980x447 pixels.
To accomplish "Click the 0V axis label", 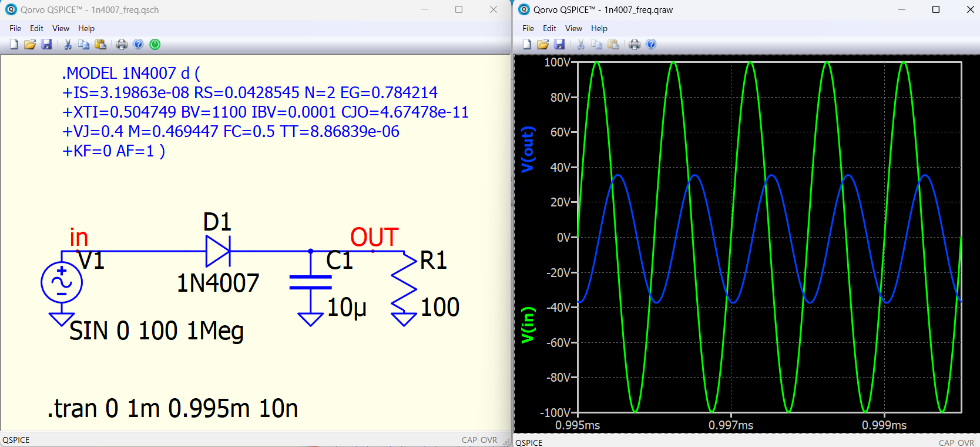I will coord(563,238).
